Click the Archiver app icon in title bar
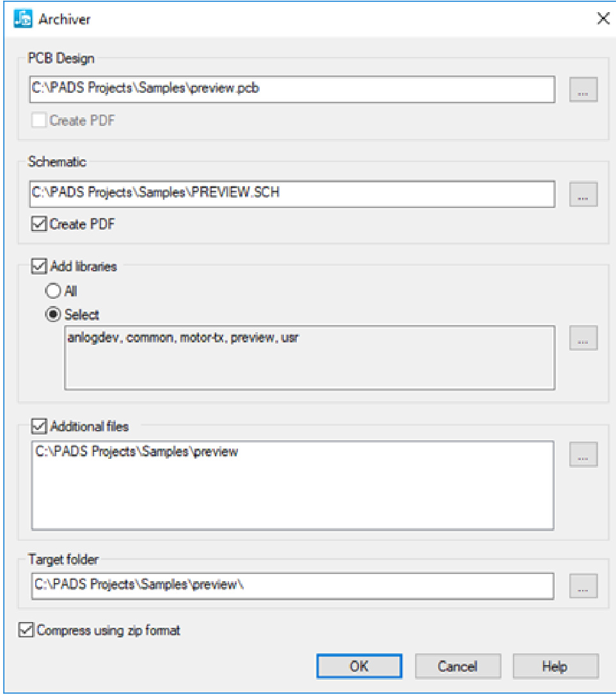Viewport: 616px width, 695px height. click(23, 19)
